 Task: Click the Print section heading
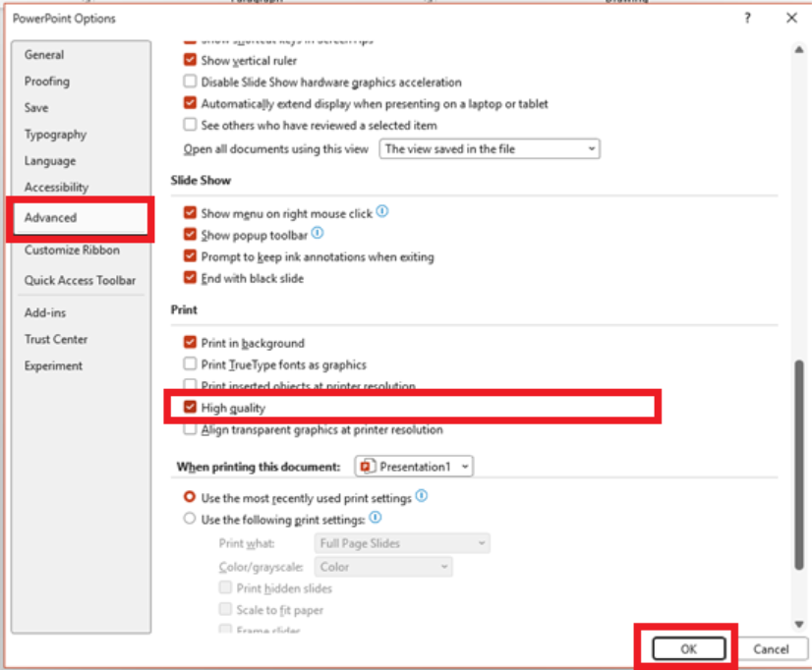184,309
